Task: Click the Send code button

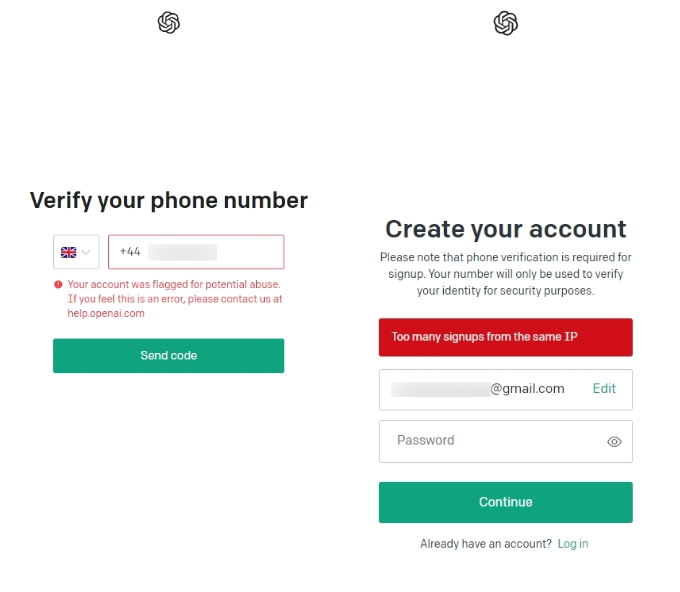Action: point(169,356)
